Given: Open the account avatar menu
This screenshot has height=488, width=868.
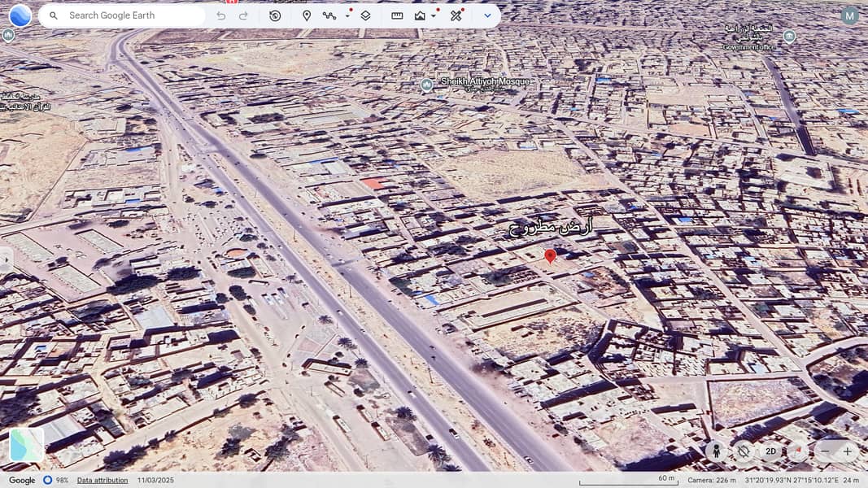Looking at the screenshot, I should 850,15.
